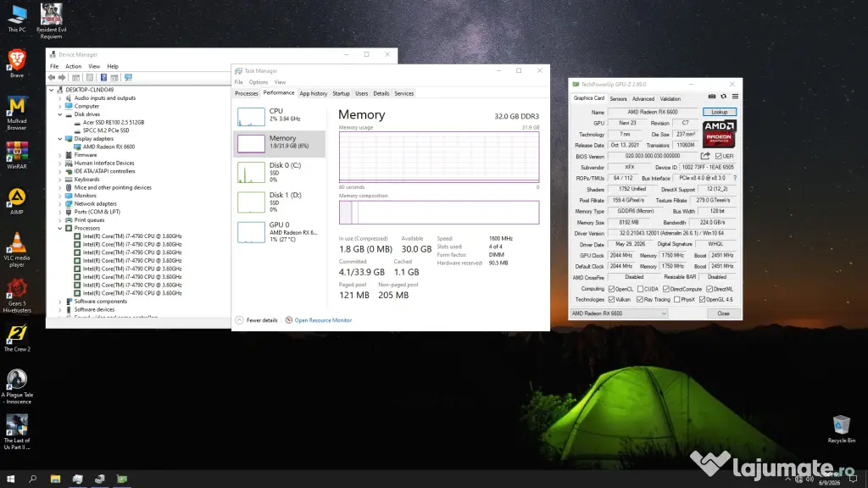
Task: Click the monitor scan-hardware icon in Device Manager
Action: 128,77
